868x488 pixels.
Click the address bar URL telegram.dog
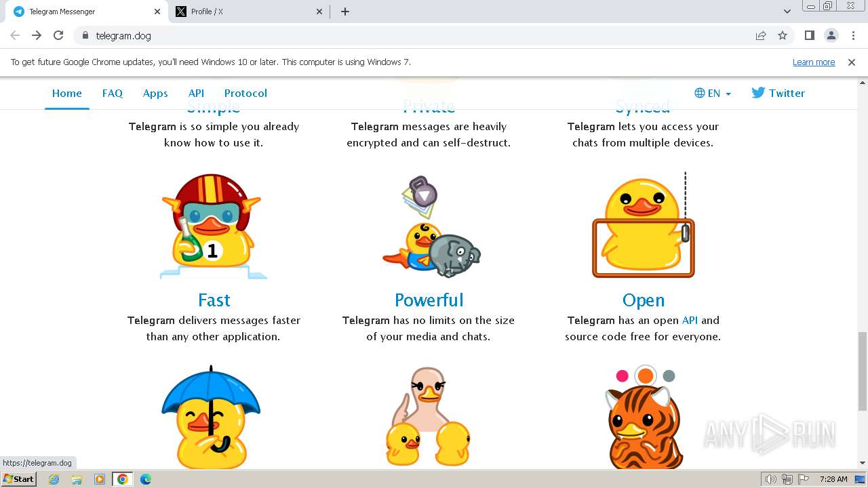click(x=123, y=35)
